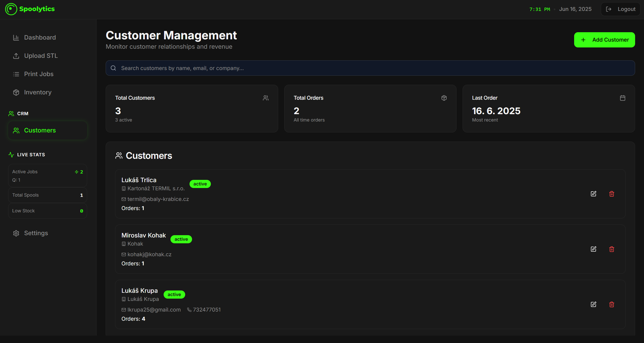This screenshot has height=343, width=644.
Task: Click the Spoolytics logo icon
Action: click(11, 9)
